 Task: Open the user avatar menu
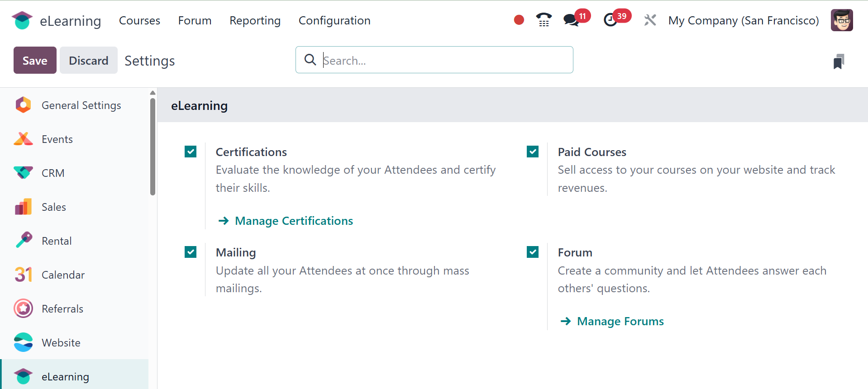point(842,20)
